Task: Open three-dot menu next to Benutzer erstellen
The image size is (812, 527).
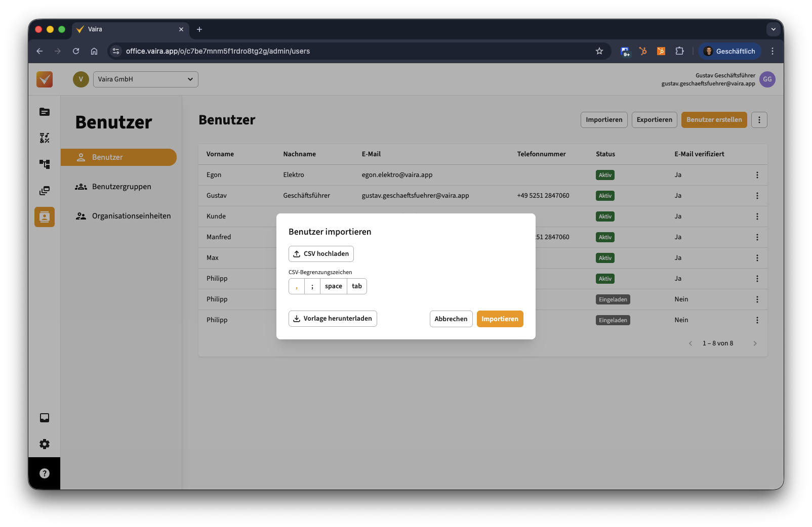Action: pos(759,120)
